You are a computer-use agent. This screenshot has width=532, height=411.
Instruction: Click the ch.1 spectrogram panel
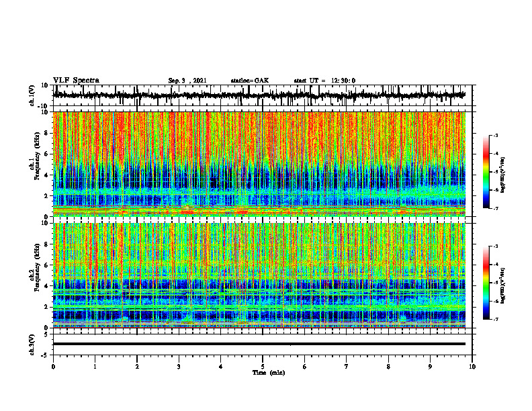tap(259, 164)
